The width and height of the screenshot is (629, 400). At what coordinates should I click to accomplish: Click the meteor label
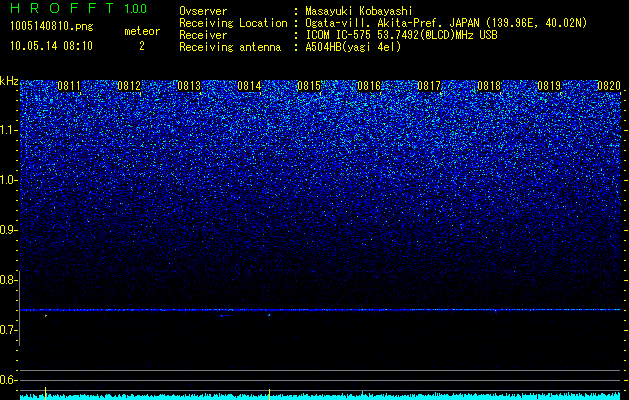pos(142,31)
